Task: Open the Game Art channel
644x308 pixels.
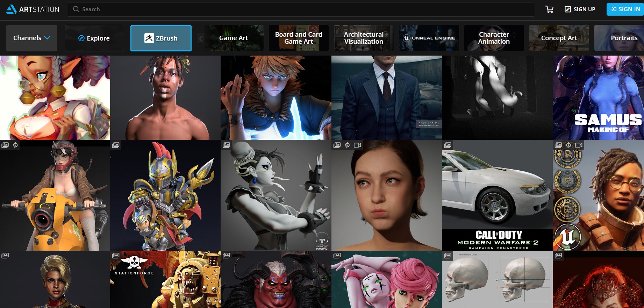Action: (234, 38)
